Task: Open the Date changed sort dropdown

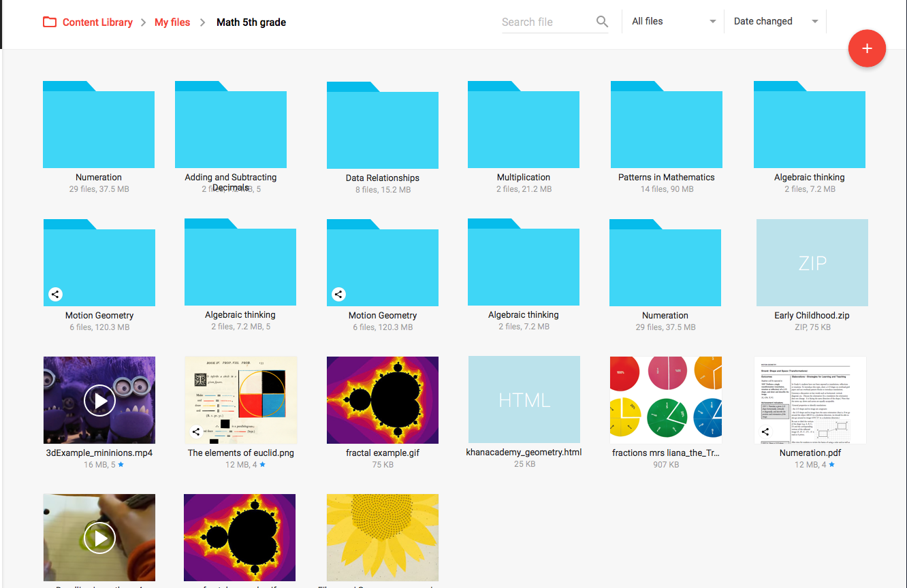Action: pyautogui.click(x=776, y=21)
